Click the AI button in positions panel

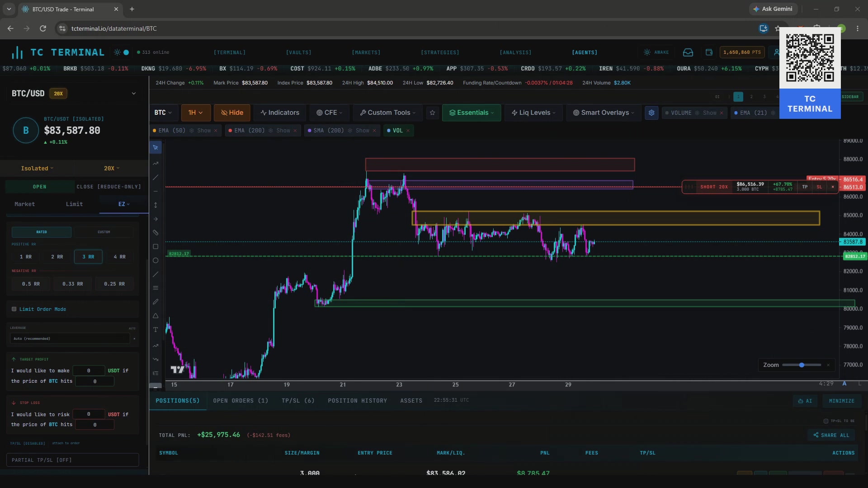(805, 401)
